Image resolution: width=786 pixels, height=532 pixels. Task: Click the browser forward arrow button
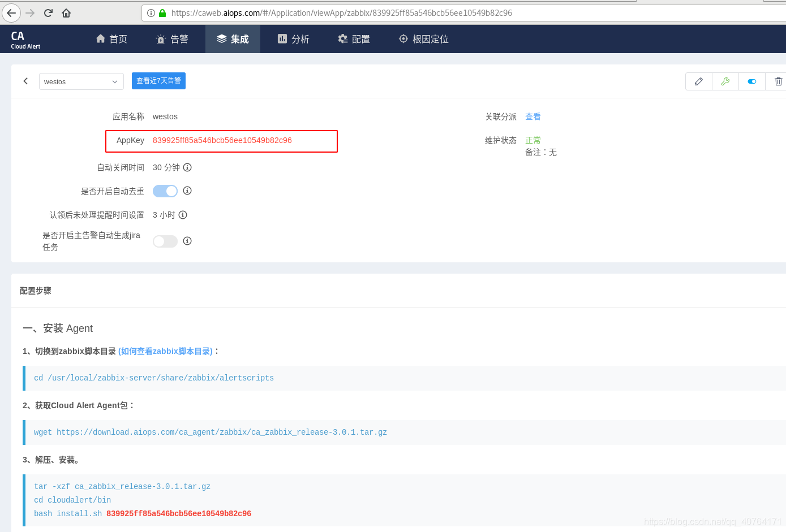coord(31,13)
